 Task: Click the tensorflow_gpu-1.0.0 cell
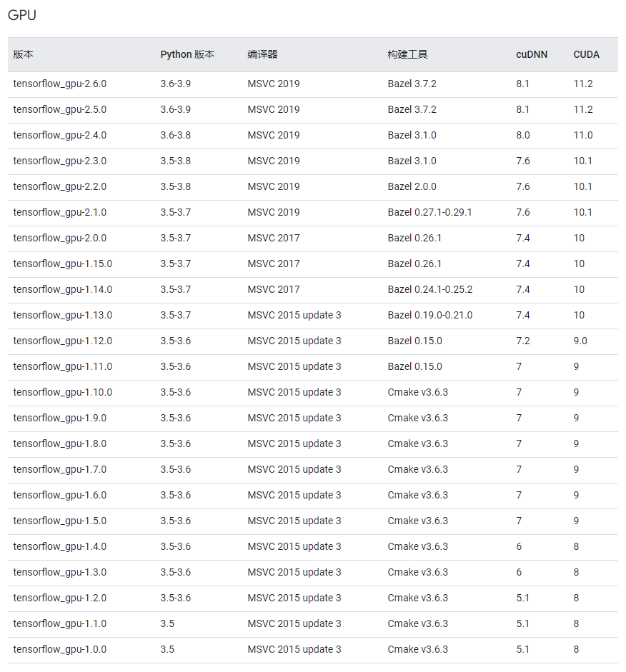click(59, 649)
